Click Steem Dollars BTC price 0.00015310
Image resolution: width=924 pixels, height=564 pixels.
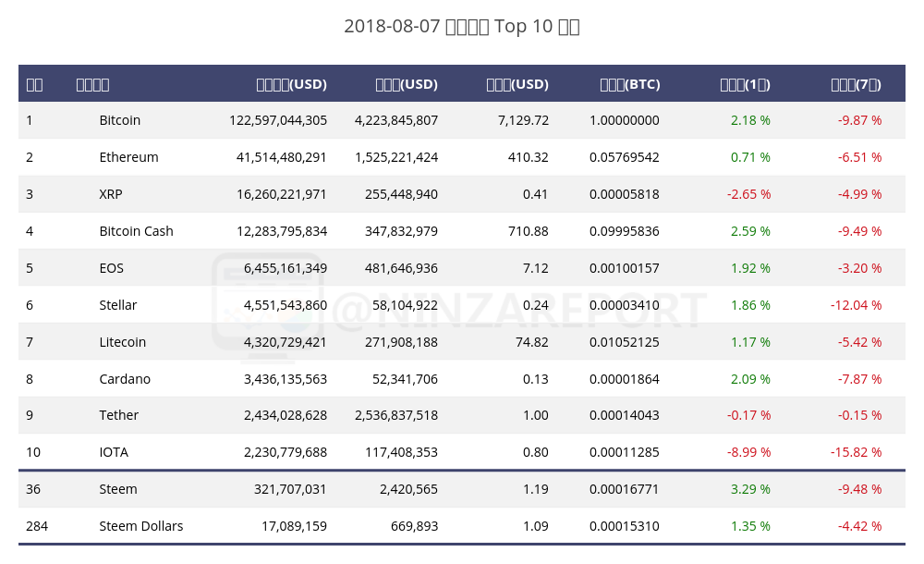tap(624, 526)
